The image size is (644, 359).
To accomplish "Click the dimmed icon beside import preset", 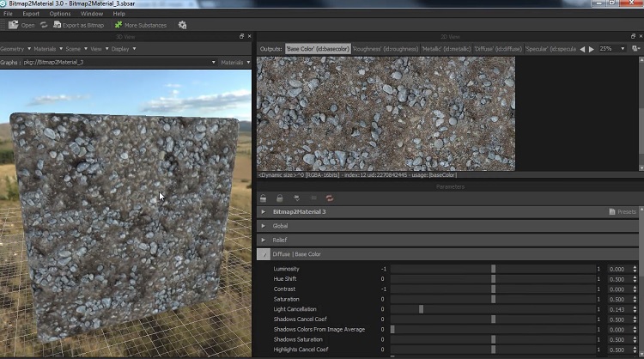I will coord(313,198).
